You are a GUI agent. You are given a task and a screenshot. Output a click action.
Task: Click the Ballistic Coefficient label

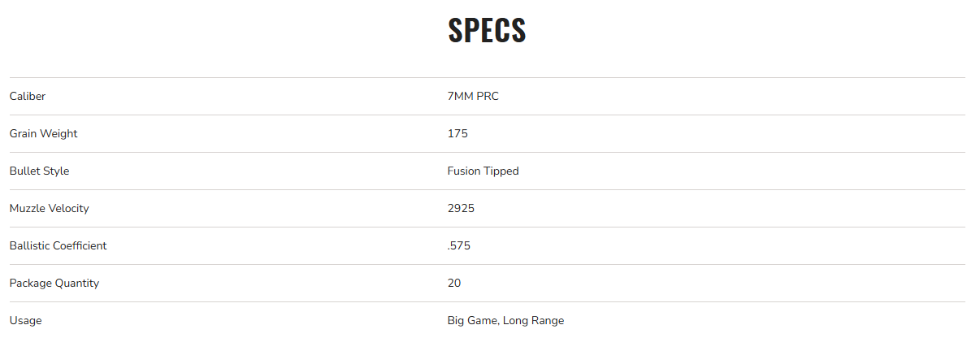[x=58, y=245]
